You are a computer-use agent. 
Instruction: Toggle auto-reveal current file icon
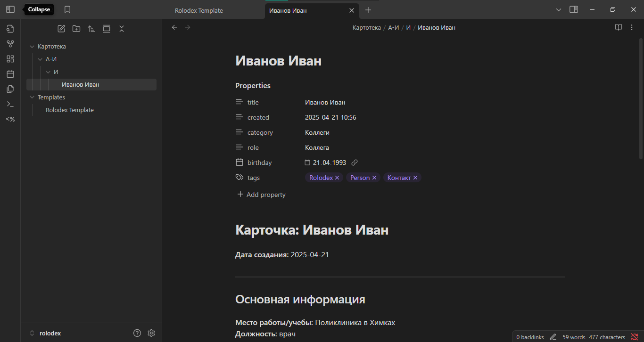pyautogui.click(x=107, y=29)
